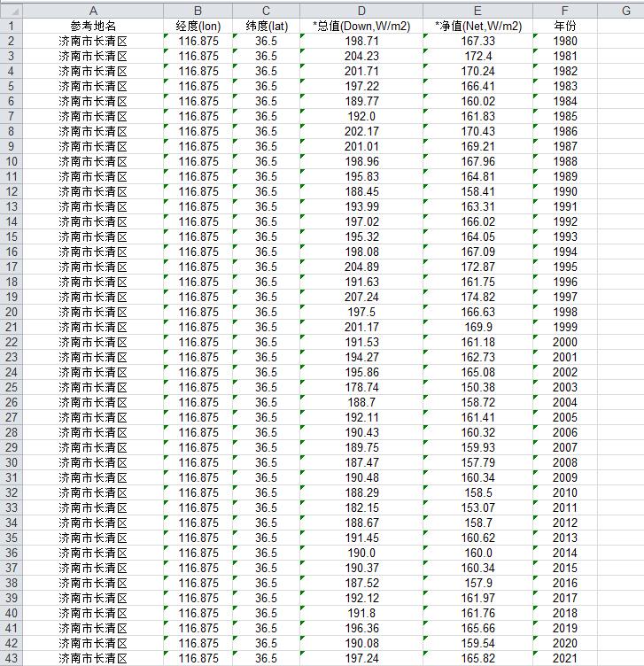The width and height of the screenshot is (644, 666).
Task: Click the '纬度(lat)' header cell
Action: [x=267, y=26]
